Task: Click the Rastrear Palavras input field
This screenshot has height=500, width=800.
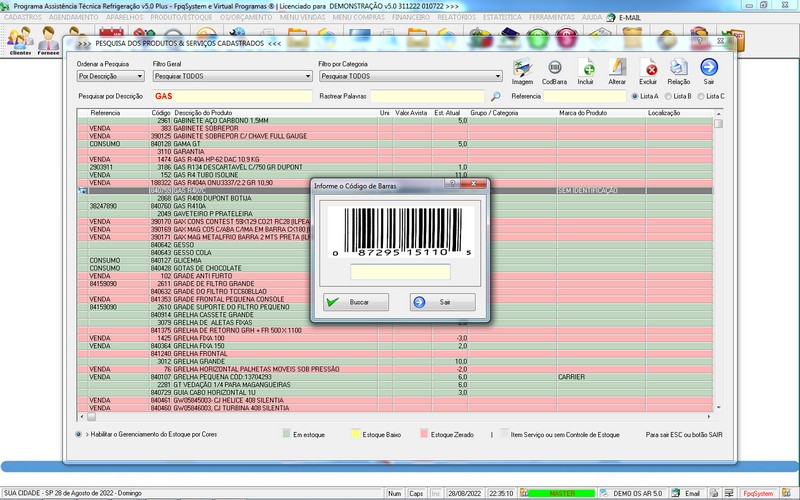Action: 427,96
